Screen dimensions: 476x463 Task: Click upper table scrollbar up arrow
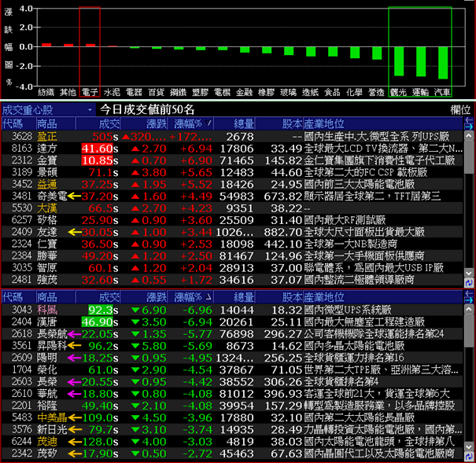pyautogui.click(x=469, y=135)
